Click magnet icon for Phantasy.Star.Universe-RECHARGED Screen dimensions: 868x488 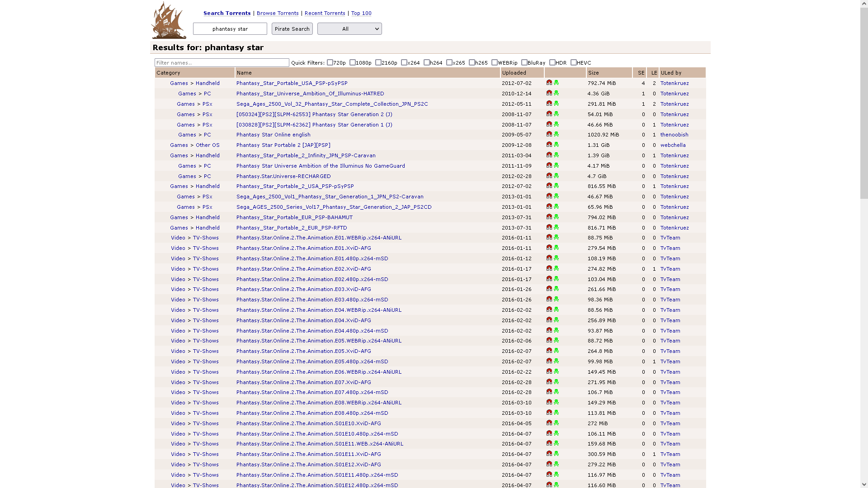tap(549, 176)
